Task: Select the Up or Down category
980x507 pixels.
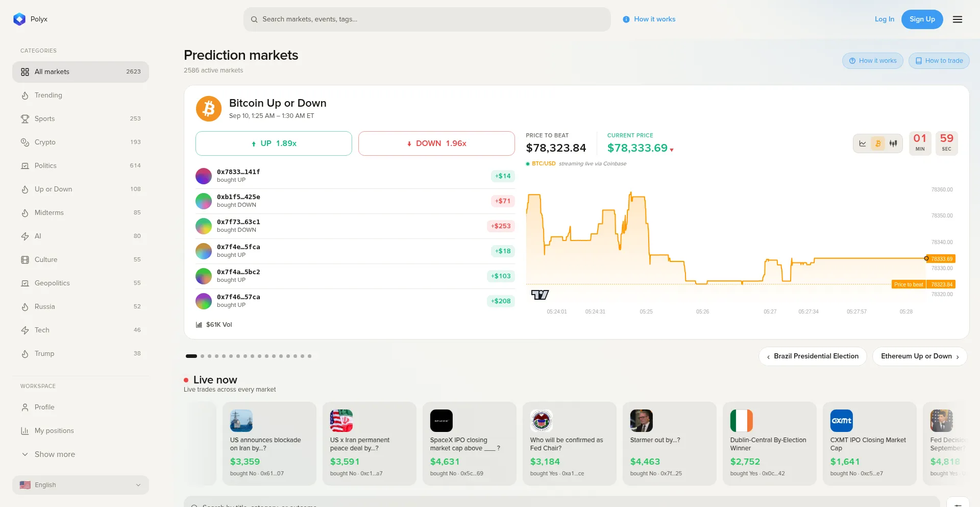Action: [x=81, y=189]
